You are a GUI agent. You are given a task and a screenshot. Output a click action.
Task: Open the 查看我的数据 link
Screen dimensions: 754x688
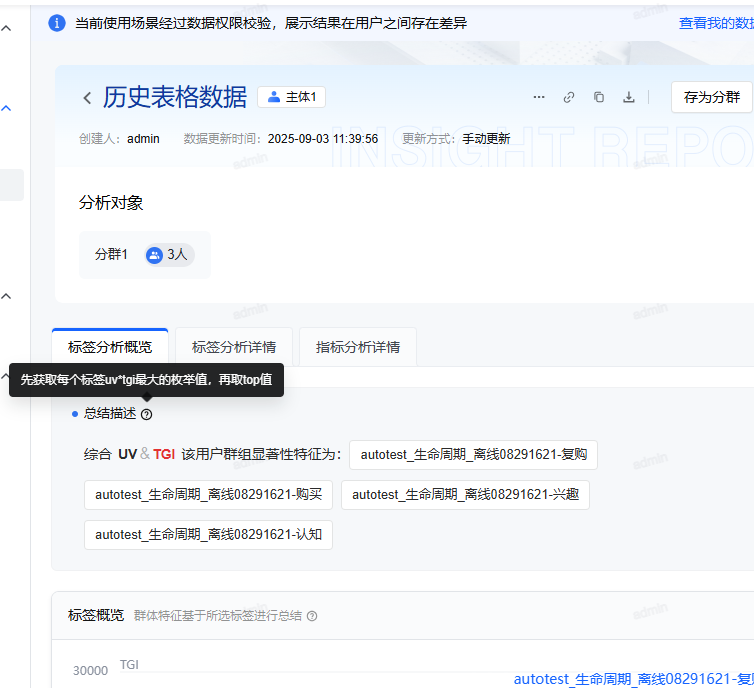tap(715, 23)
